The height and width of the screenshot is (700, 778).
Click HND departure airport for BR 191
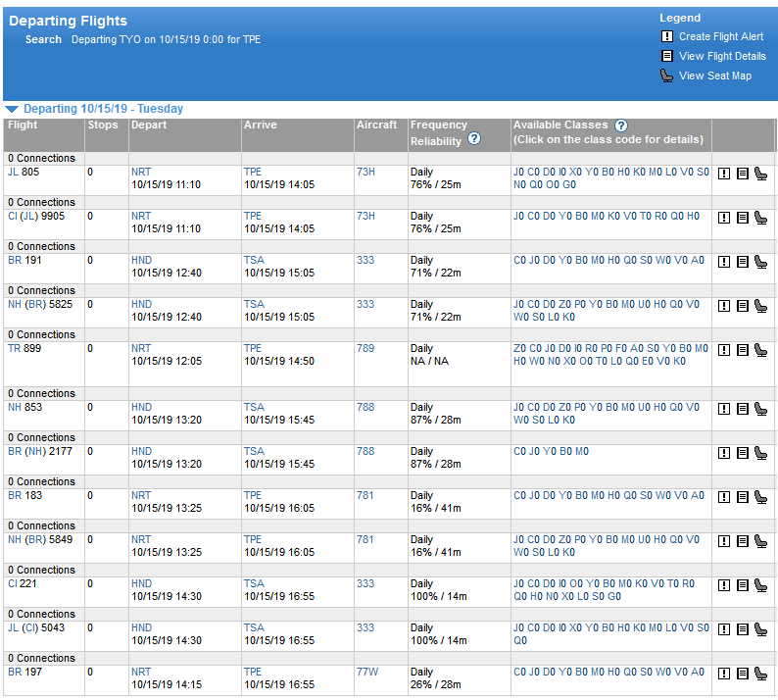(141, 261)
